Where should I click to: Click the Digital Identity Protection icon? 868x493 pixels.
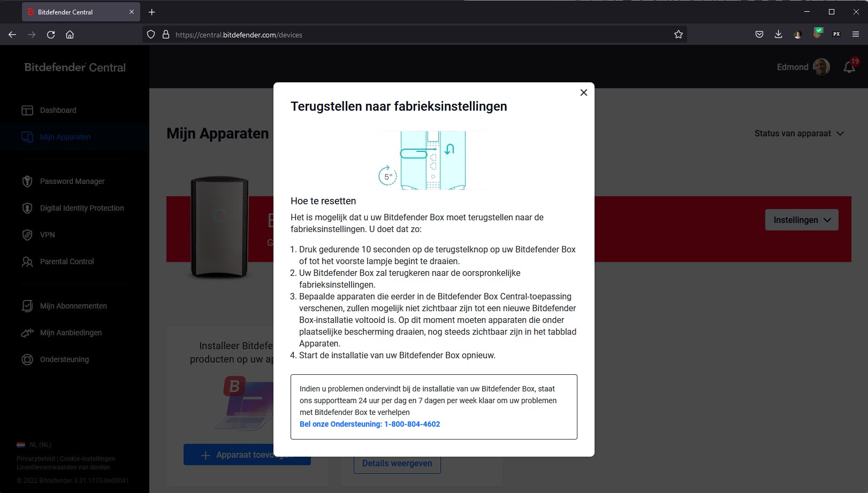(x=27, y=208)
